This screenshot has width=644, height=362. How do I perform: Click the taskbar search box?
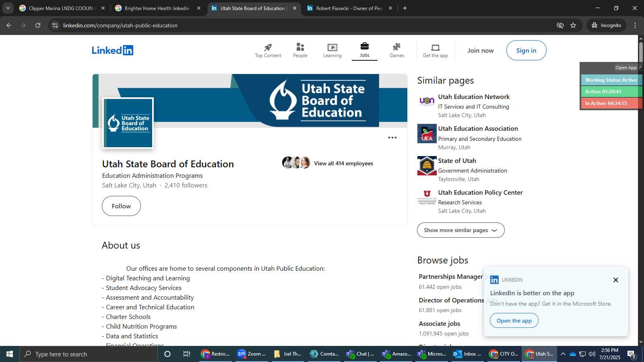[89, 354]
